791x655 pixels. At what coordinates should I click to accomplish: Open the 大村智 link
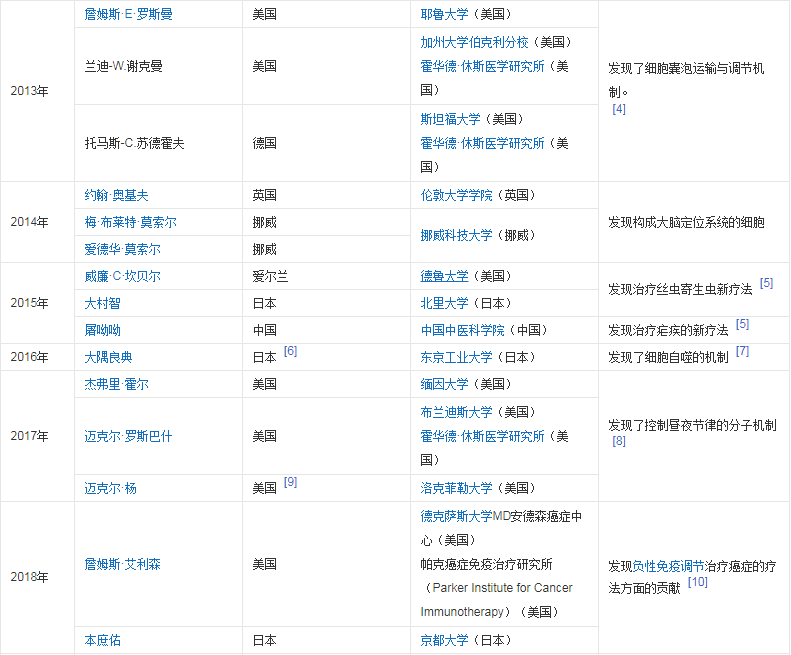[102, 303]
